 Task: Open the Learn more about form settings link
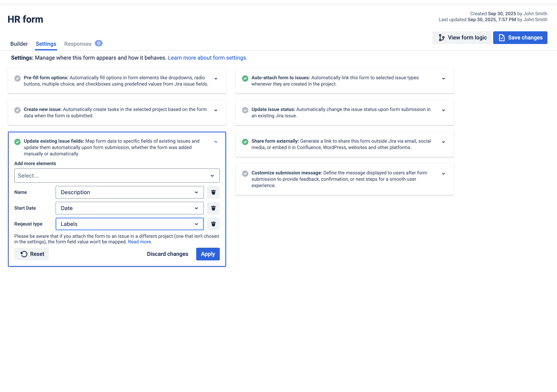pyautogui.click(x=207, y=58)
